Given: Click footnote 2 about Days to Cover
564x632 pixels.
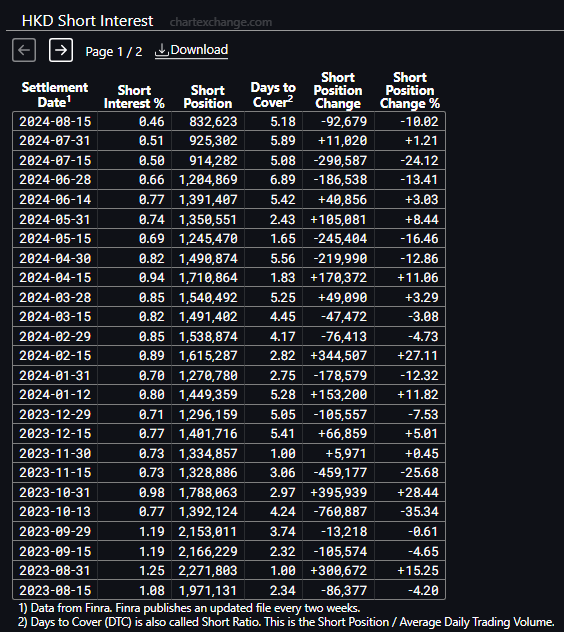Looking at the screenshot, I should pyautogui.click(x=286, y=622).
